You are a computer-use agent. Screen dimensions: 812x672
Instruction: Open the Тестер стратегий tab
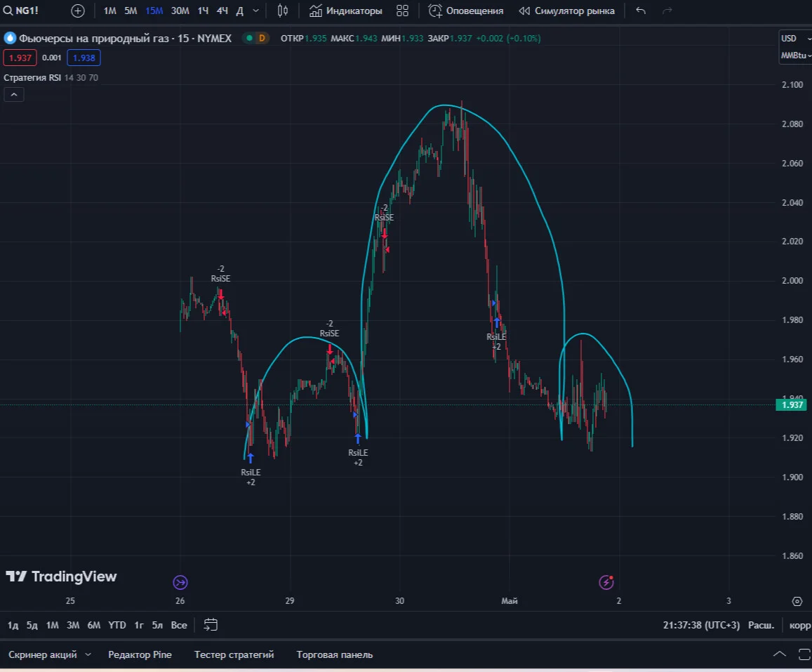point(234,654)
